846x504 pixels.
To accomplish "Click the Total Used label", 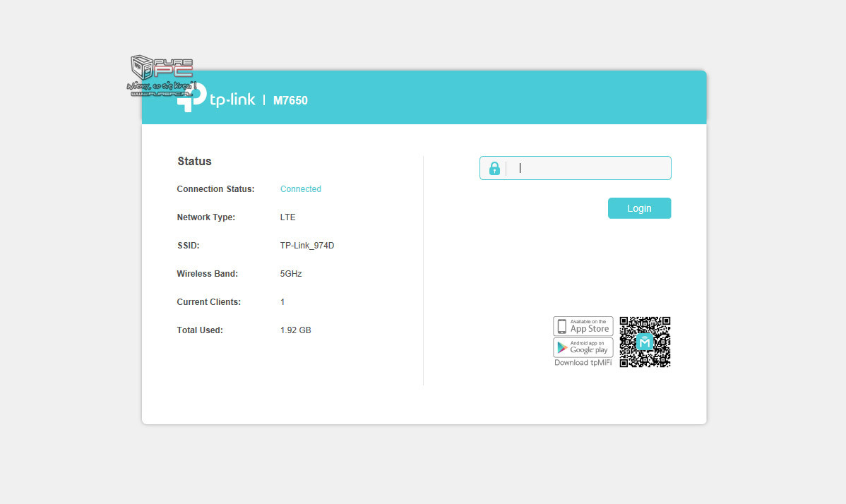I will [x=199, y=330].
